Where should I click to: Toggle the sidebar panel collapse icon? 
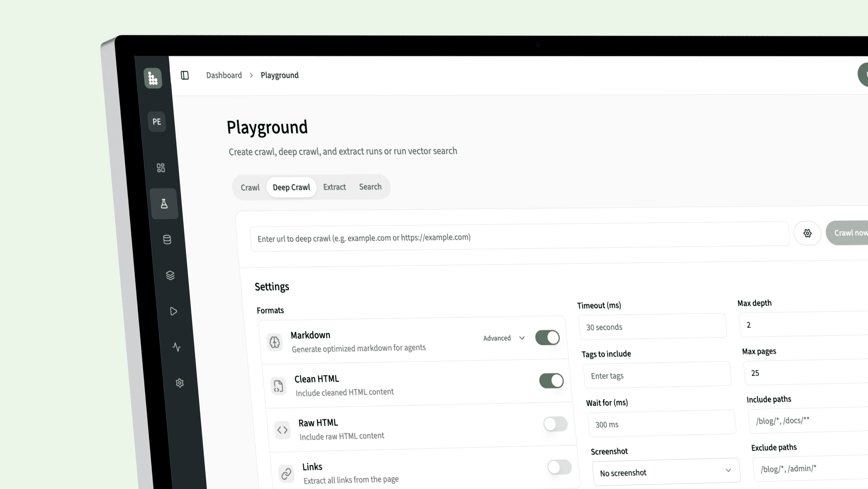click(x=185, y=75)
